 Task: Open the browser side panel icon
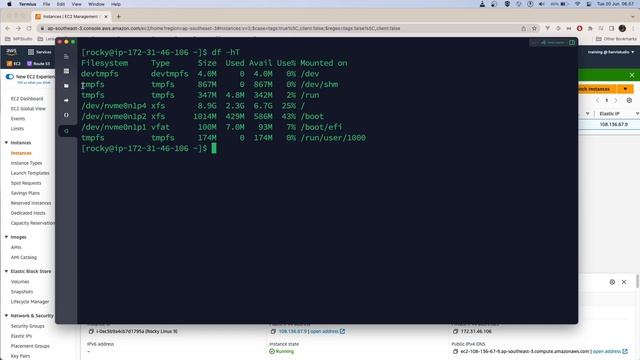(611, 28)
